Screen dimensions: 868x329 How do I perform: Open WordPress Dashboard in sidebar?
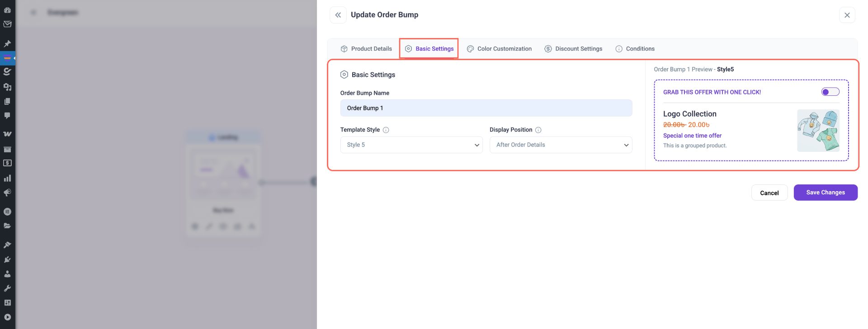click(x=7, y=10)
